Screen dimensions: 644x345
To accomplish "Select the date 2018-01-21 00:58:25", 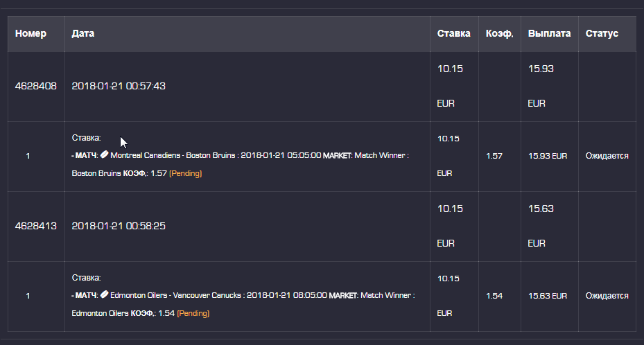I will tap(119, 226).
